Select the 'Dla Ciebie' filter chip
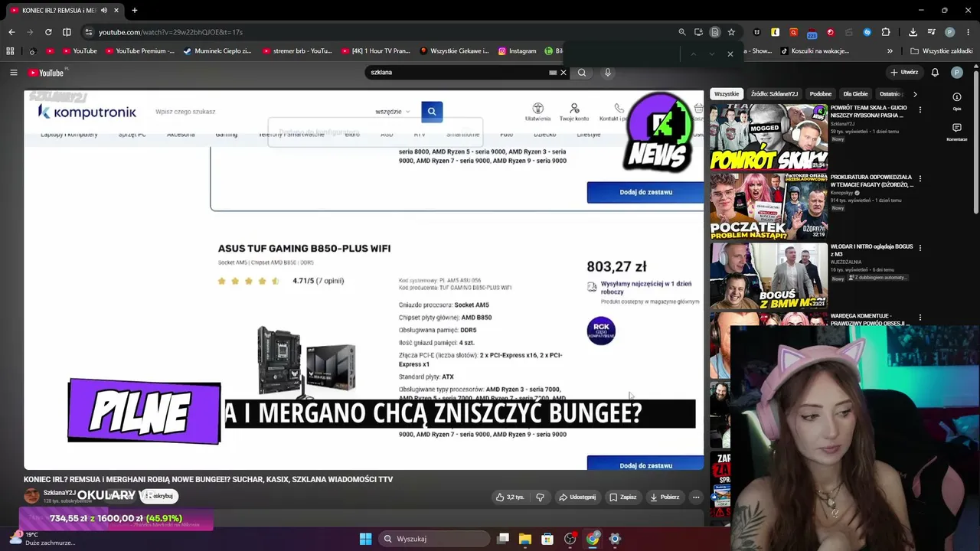The height and width of the screenshot is (551, 980). click(x=856, y=94)
